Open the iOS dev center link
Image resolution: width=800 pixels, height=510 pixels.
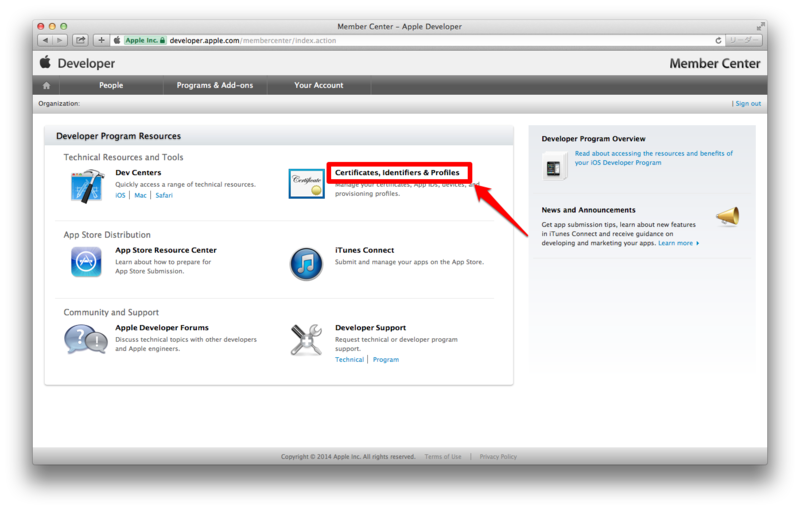click(120, 195)
